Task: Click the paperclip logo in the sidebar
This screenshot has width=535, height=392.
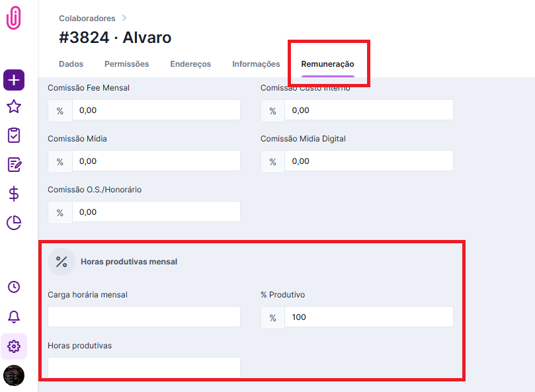Action: coord(13,18)
